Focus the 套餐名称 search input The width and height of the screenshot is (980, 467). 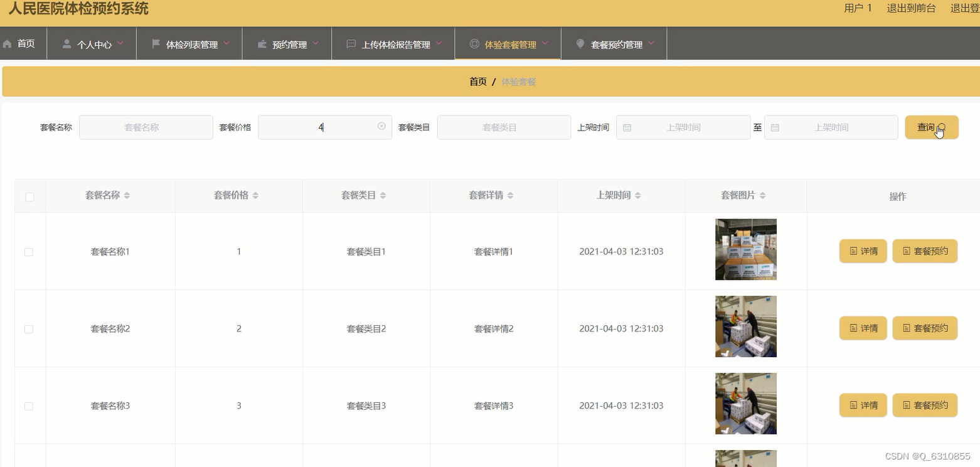(x=146, y=127)
